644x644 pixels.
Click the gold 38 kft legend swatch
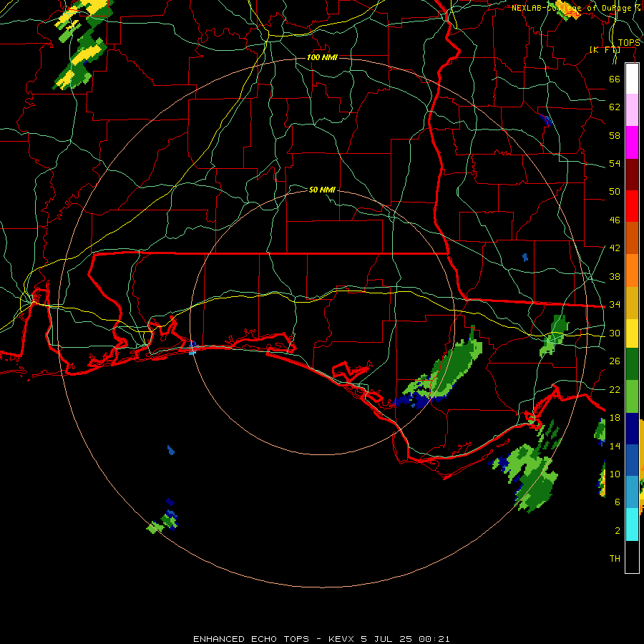click(x=632, y=303)
